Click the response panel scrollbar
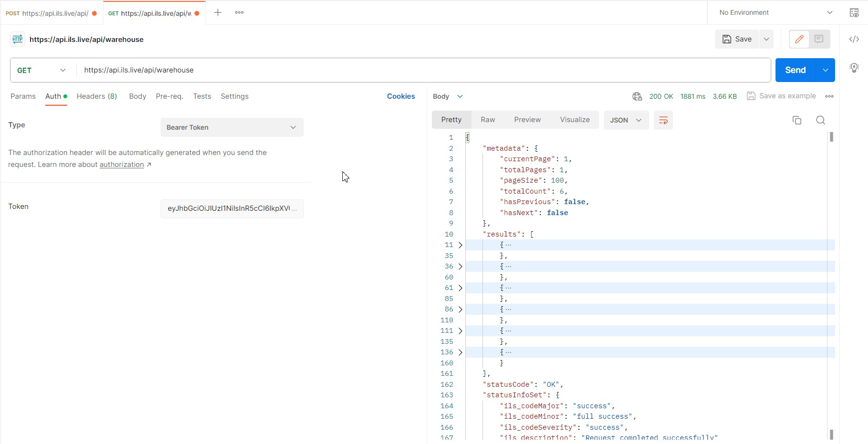Screen dimensions: 868x444 pyautogui.click(x=831, y=137)
